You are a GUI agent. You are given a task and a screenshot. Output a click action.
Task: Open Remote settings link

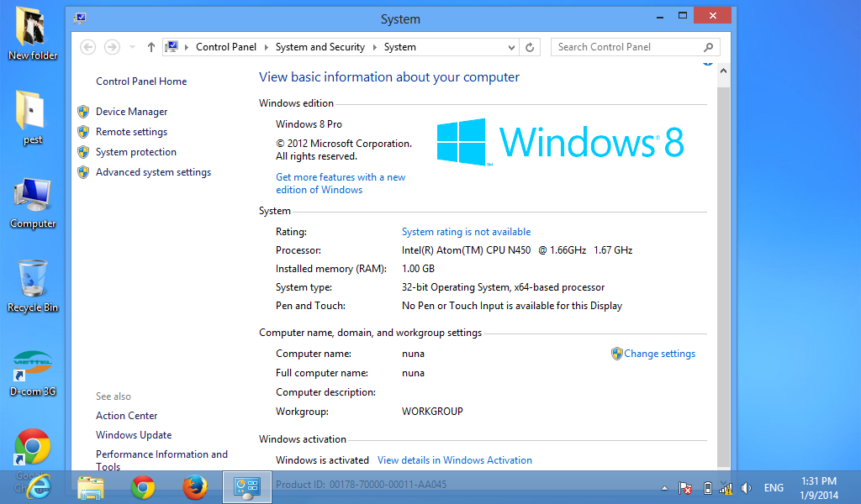[x=131, y=132]
